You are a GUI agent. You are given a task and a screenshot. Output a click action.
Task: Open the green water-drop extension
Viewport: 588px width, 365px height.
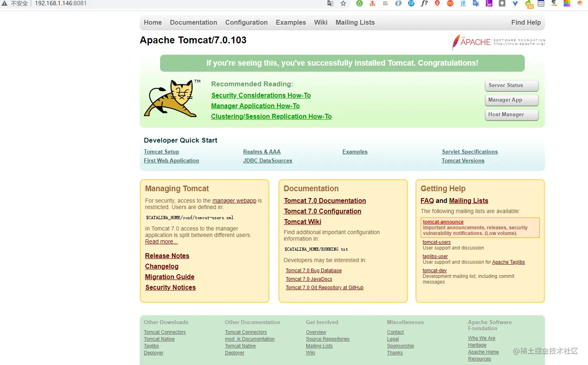(x=359, y=3)
